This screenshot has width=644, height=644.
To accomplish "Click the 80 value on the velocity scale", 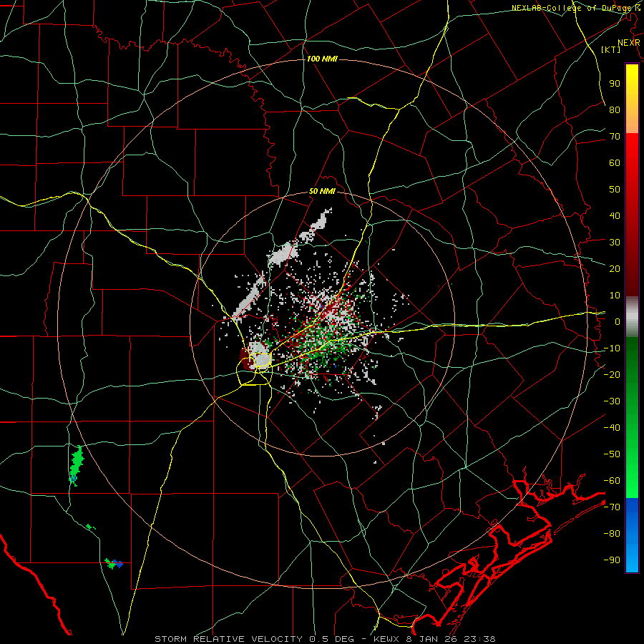I will 615,109.
